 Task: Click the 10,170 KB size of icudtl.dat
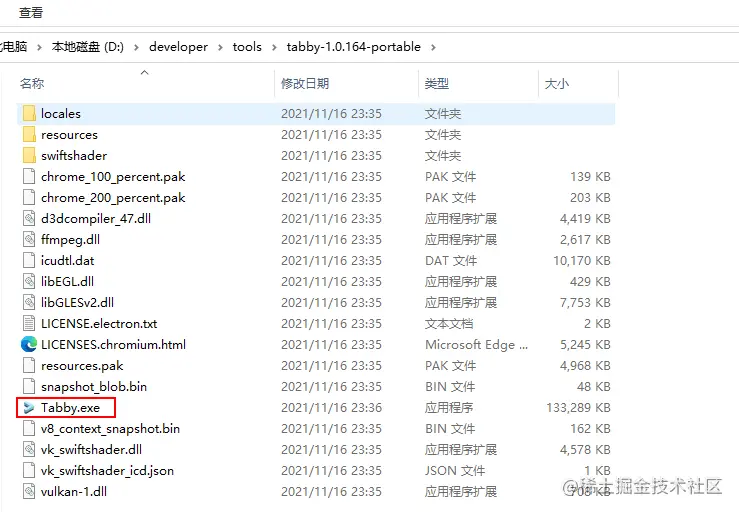[x=582, y=261]
